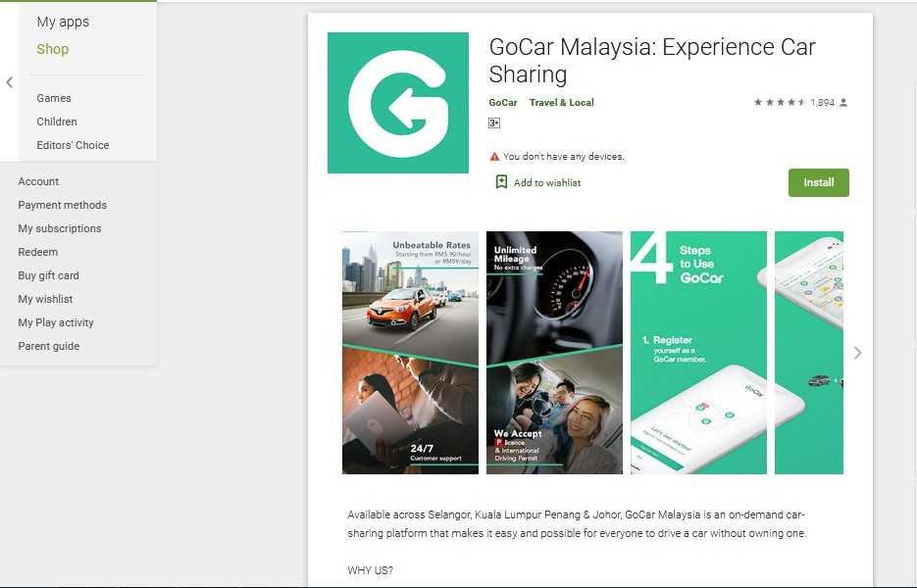Open the Games category
917x588 pixels.
click(54, 98)
